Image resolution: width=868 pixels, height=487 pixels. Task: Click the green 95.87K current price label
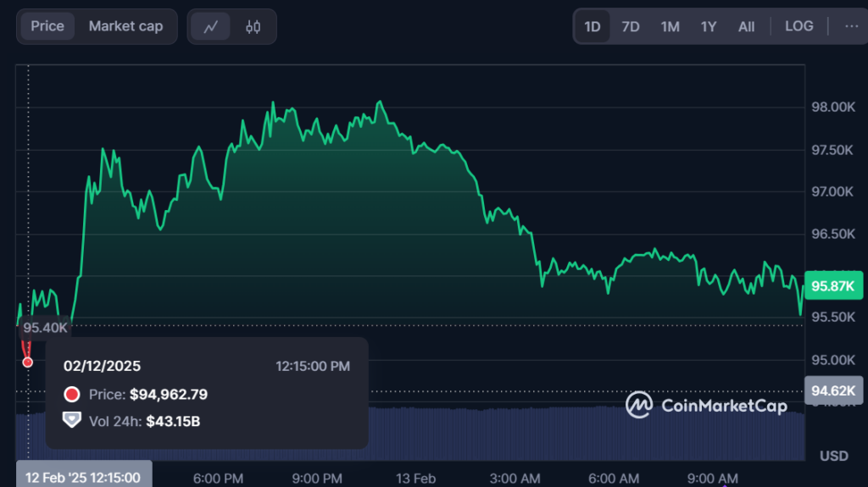click(x=832, y=286)
